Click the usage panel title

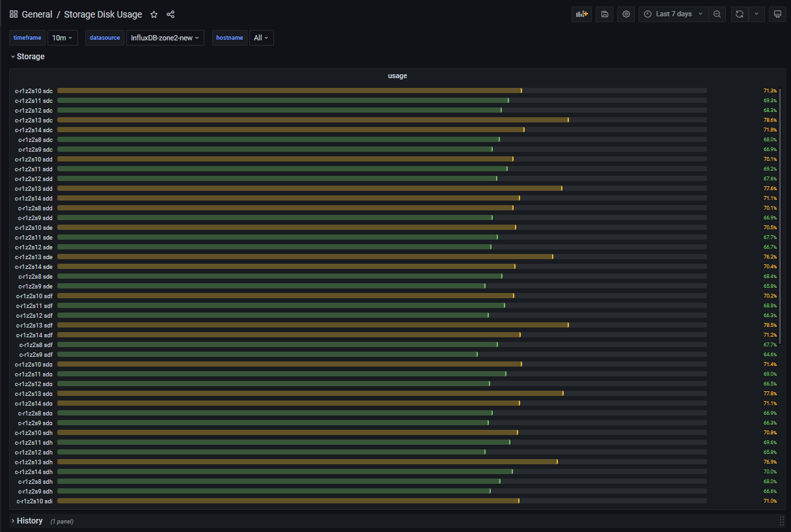(397, 76)
